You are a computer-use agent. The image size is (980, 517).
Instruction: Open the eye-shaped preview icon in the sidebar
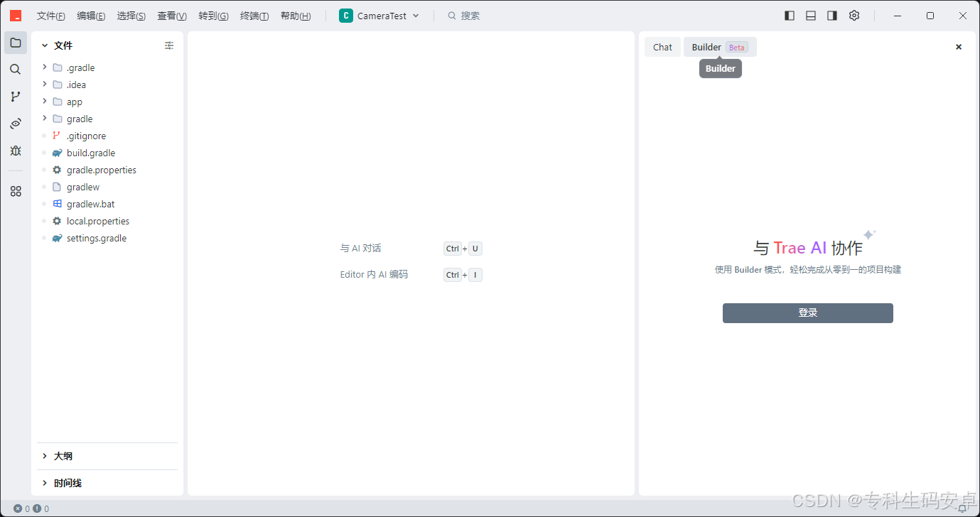click(x=16, y=124)
